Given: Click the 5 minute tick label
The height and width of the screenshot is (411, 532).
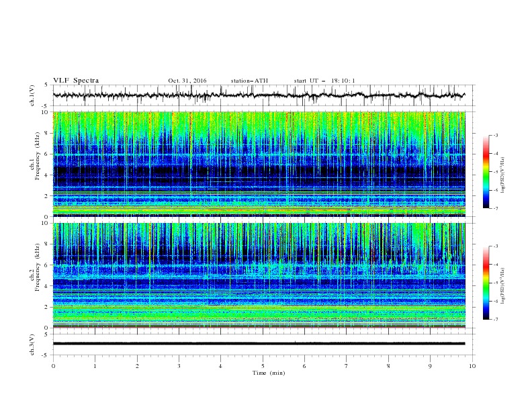Looking at the screenshot, I should click(x=263, y=366).
